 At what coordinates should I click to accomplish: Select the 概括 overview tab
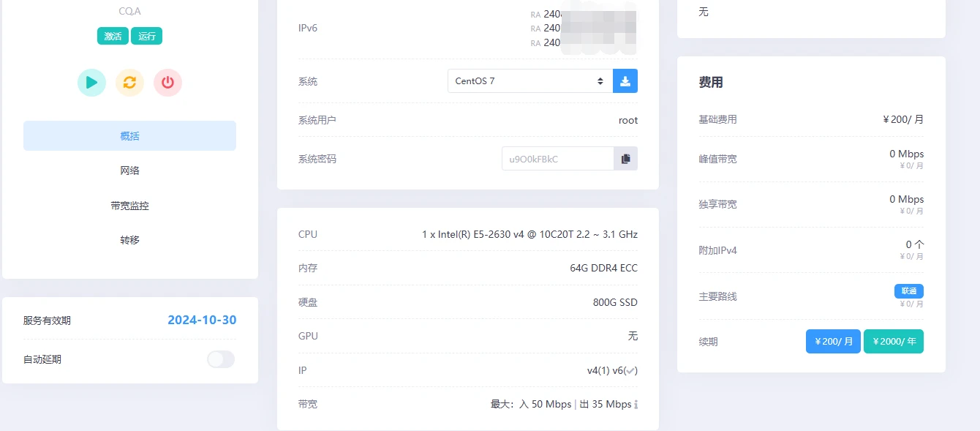(x=129, y=136)
